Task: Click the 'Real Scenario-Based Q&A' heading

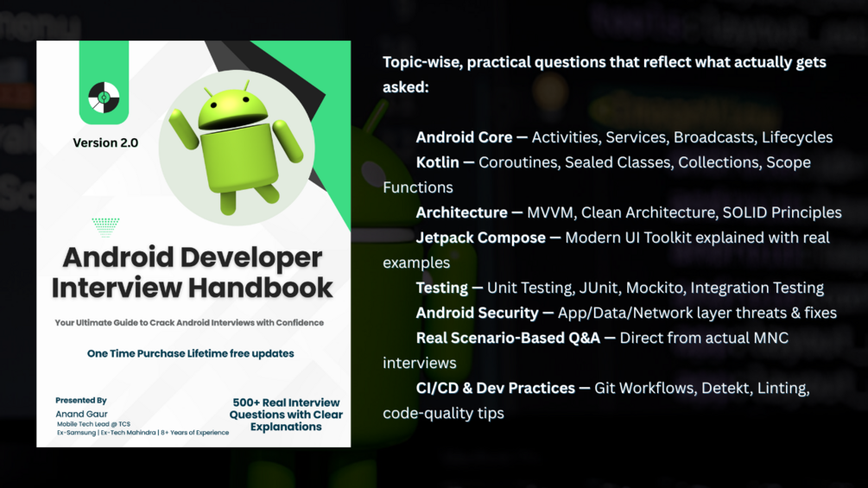Action: 508,338
